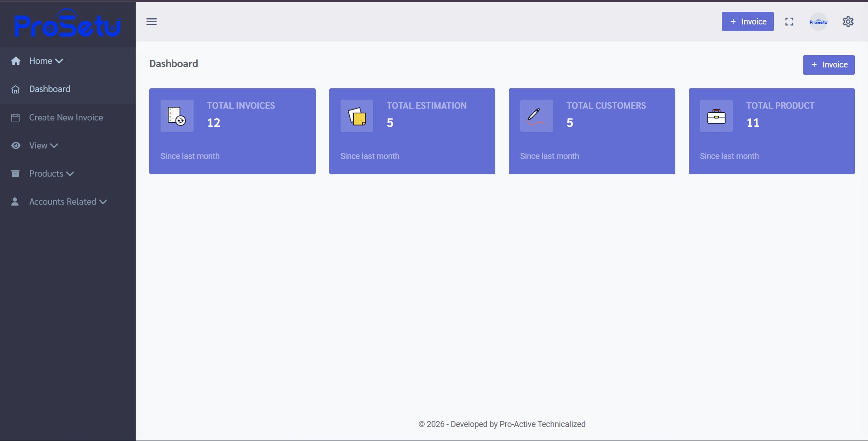Click the 'TOTAL INVOICES' label
Screen dimensions: 868x441
pyautogui.click(x=241, y=105)
